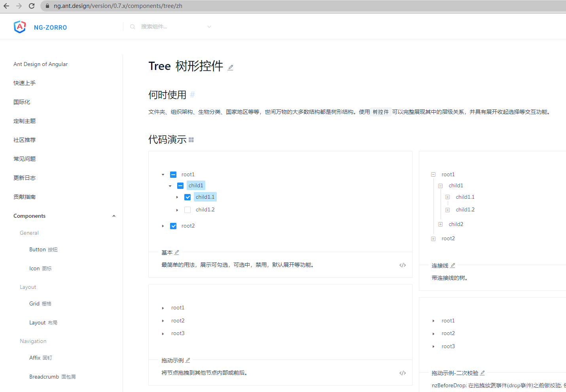This screenshot has width=566, height=392.
Task: Click the search magnifier icon
Action: pyautogui.click(x=133, y=26)
